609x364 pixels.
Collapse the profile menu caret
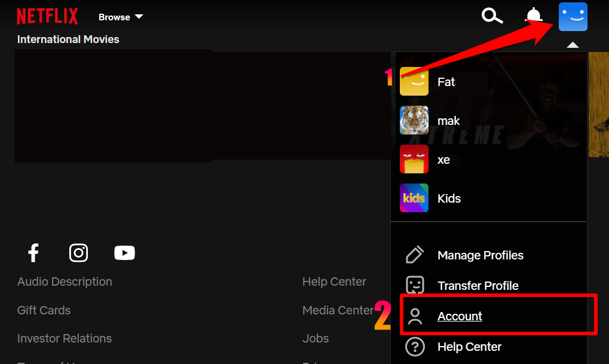click(573, 45)
